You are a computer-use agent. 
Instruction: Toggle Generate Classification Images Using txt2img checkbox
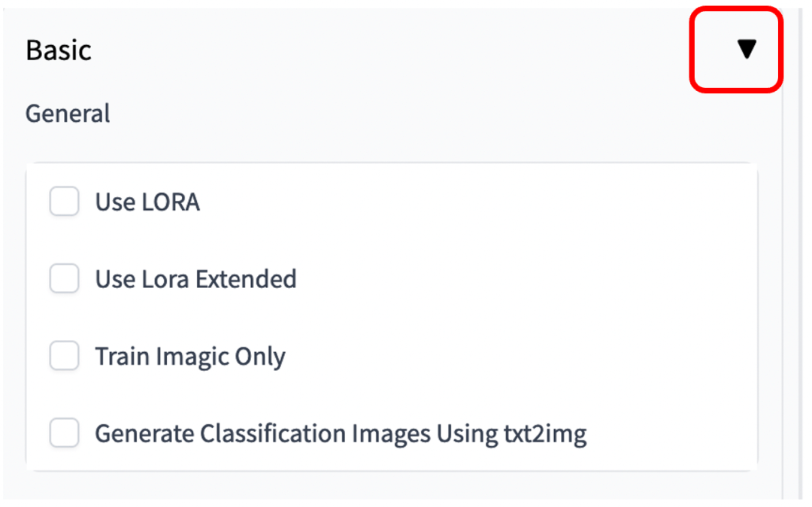(65, 433)
